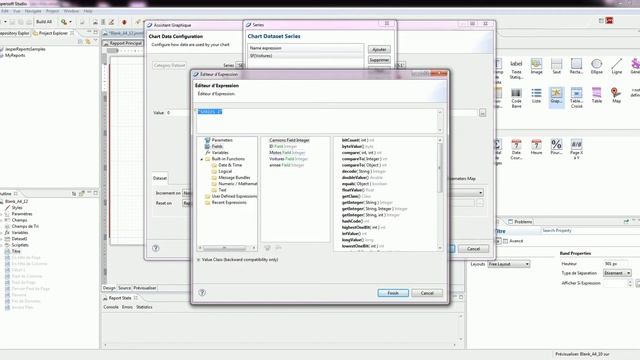Select the Table element in the palette
640x360 pixels.
[x=596, y=96]
